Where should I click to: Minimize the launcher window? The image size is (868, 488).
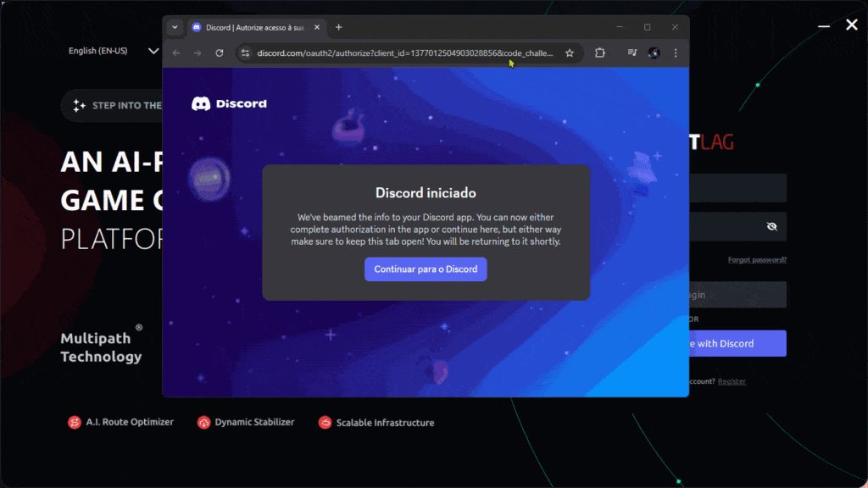coord(824,25)
